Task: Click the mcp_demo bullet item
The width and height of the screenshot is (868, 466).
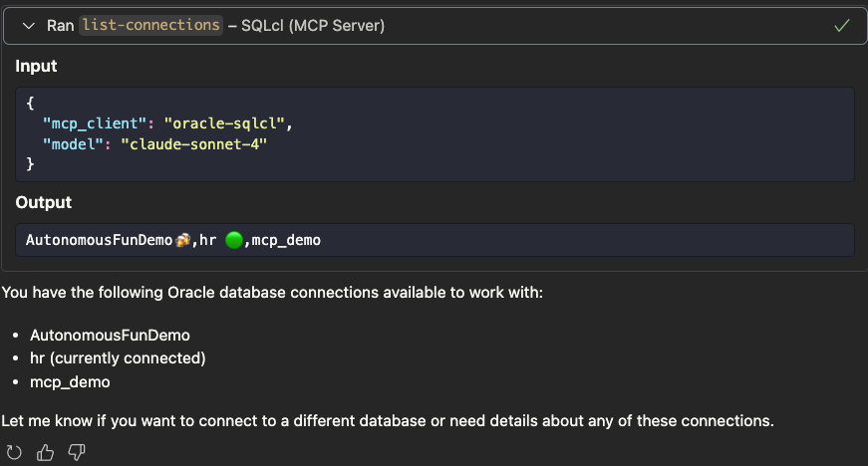Action: pyautogui.click(x=70, y=382)
